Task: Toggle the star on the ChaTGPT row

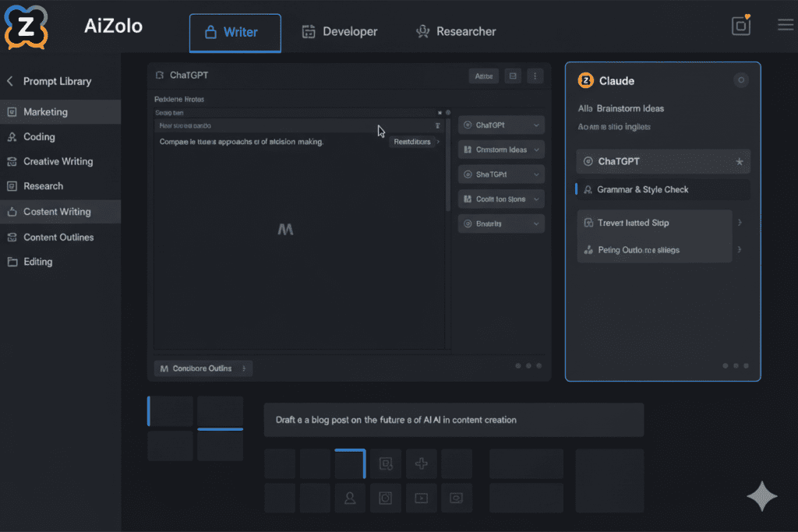Action: point(740,162)
